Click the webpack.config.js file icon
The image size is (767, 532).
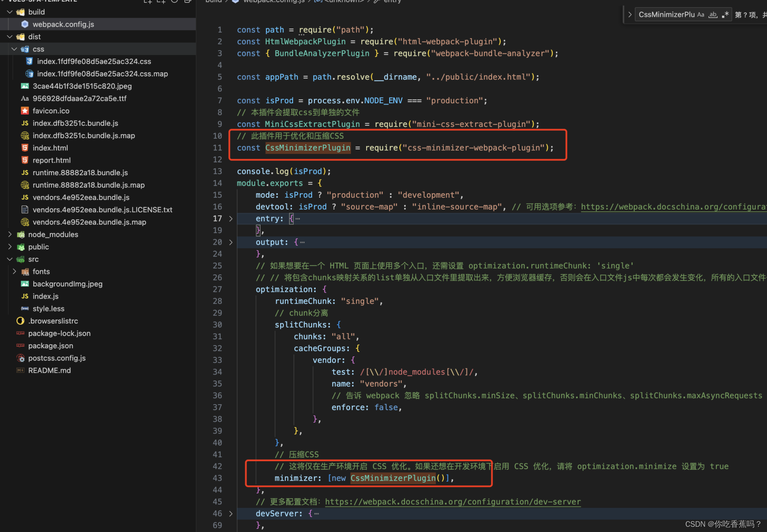25,24
